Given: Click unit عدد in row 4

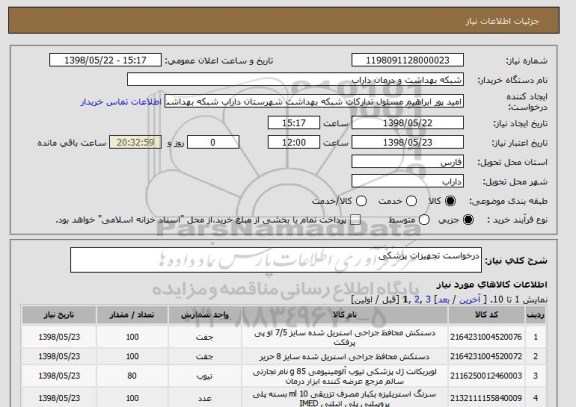Looking at the screenshot, I should point(205,399).
